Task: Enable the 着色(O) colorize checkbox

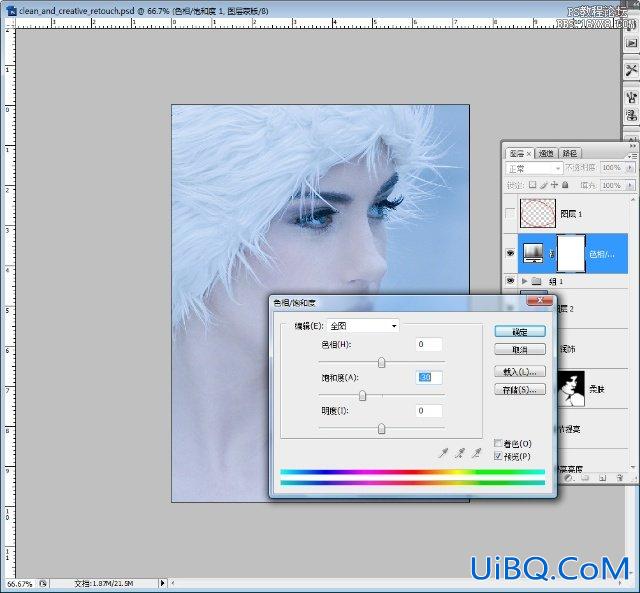Action: tap(498, 443)
